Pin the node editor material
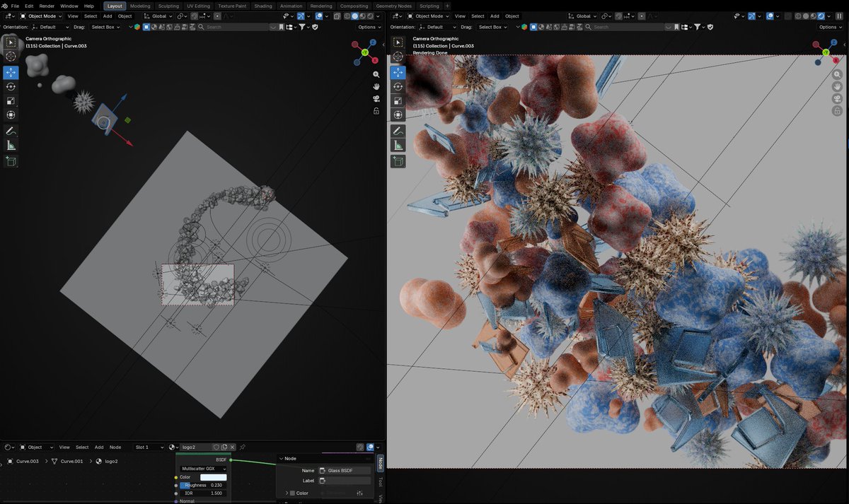The image size is (849, 504). click(x=243, y=447)
